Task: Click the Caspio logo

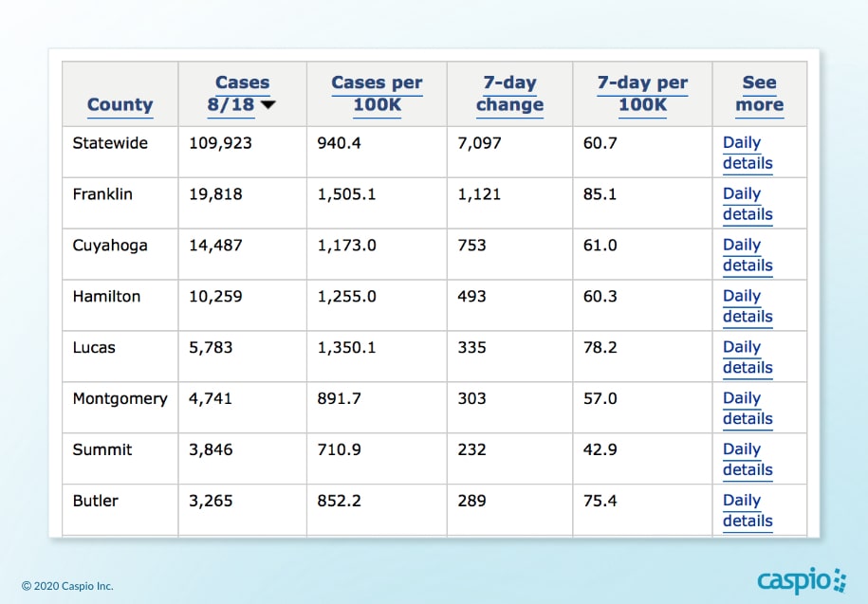Action: coord(801,579)
